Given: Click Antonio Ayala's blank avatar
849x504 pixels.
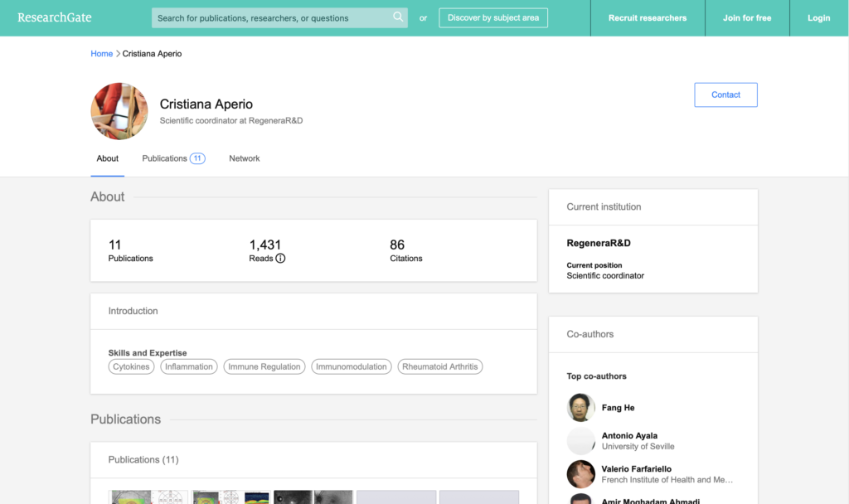Looking at the screenshot, I should pos(580,441).
